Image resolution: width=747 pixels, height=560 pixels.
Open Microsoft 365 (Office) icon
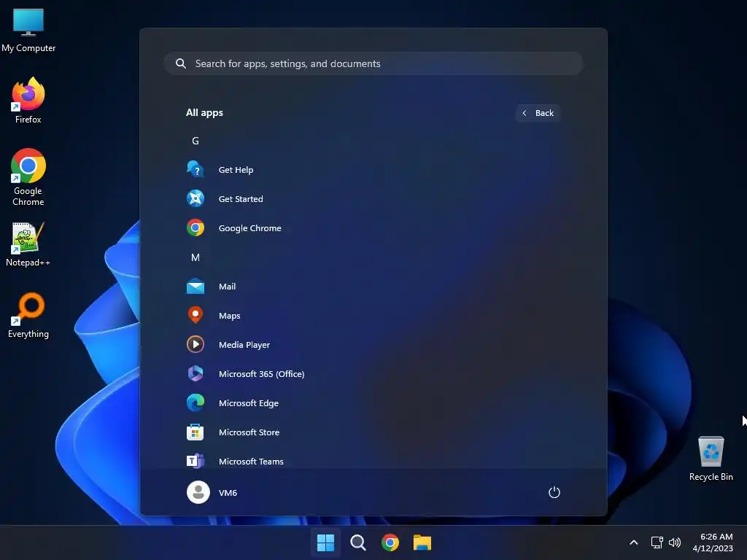click(196, 374)
